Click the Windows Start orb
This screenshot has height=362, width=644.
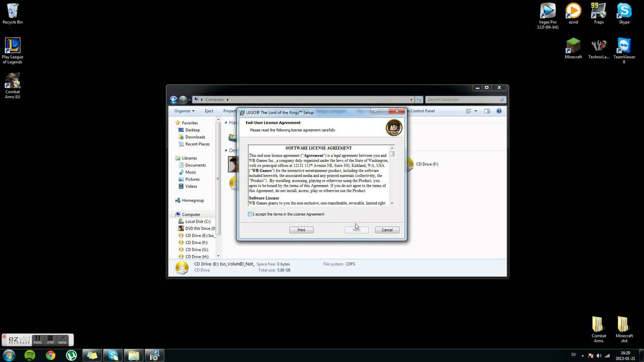(9, 355)
